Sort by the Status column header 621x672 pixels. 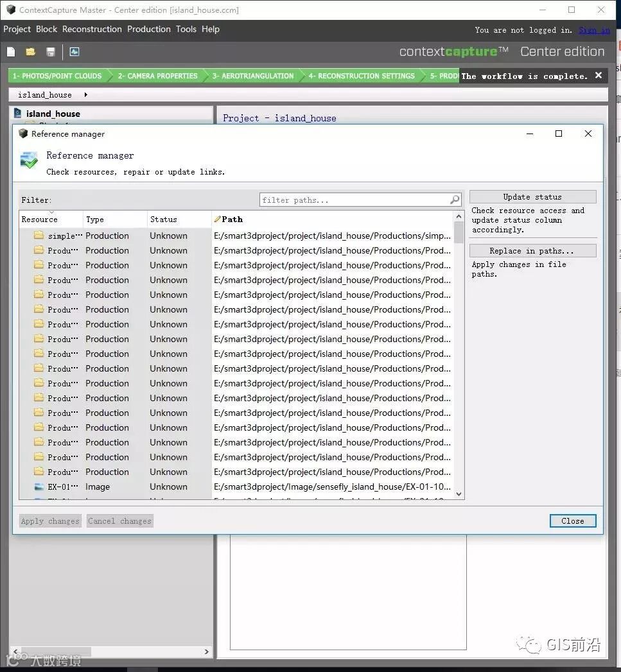pyautogui.click(x=179, y=219)
